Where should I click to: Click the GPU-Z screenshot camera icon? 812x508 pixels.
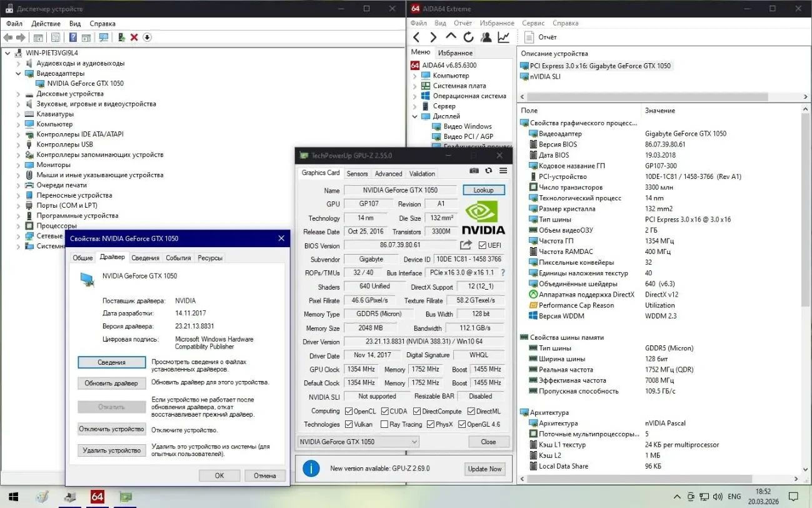(474, 171)
